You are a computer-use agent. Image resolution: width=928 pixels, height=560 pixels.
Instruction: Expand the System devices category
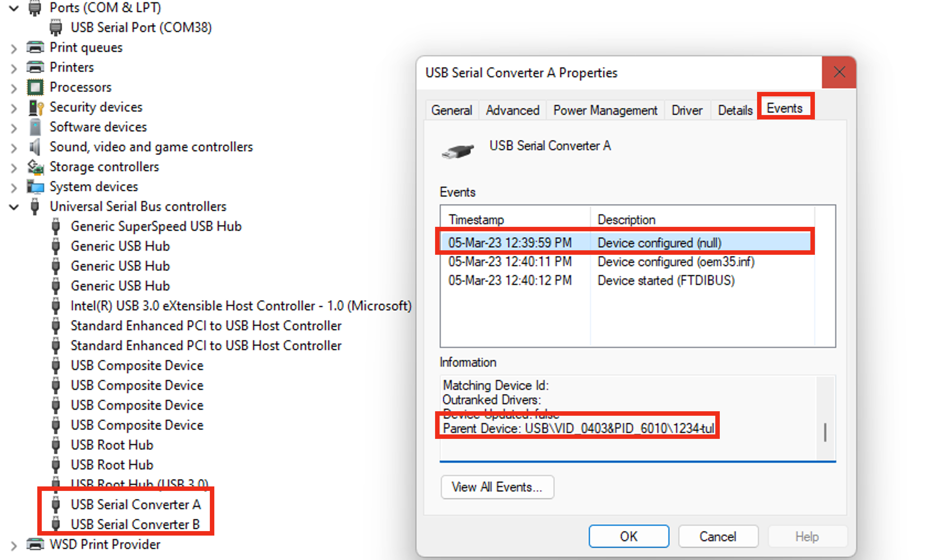(x=14, y=188)
